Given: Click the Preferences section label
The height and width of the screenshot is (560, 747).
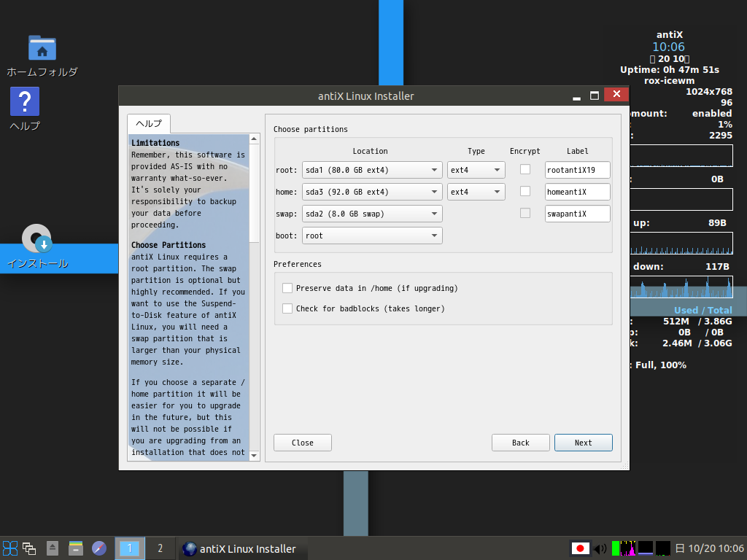Looking at the screenshot, I should (x=298, y=264).
